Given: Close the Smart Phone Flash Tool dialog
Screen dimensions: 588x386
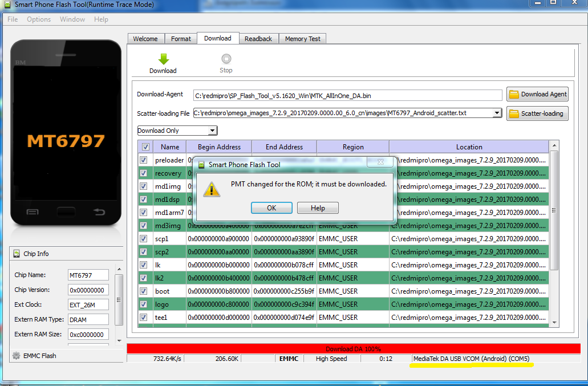Looking at the screenshot, I should click(x=380, y=163).
